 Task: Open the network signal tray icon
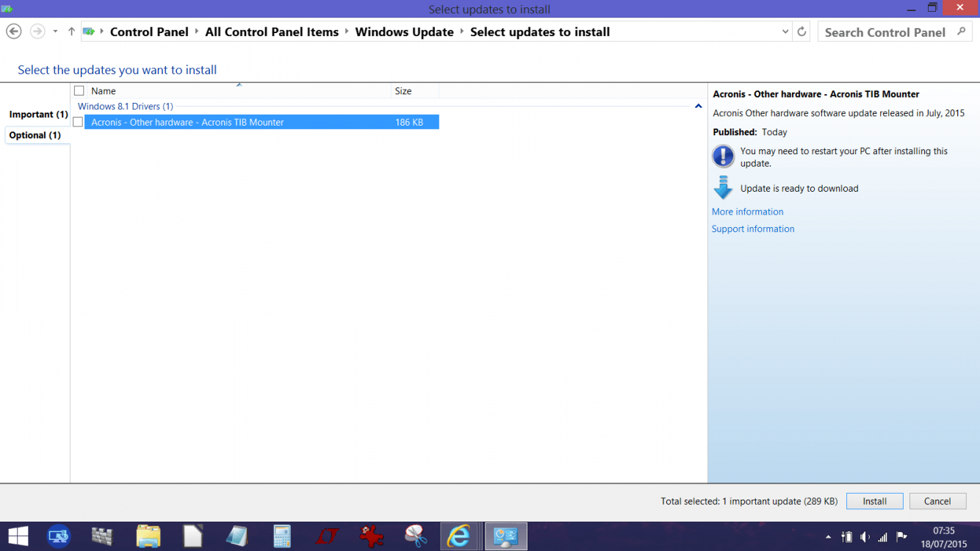click(x=883, y=537)
